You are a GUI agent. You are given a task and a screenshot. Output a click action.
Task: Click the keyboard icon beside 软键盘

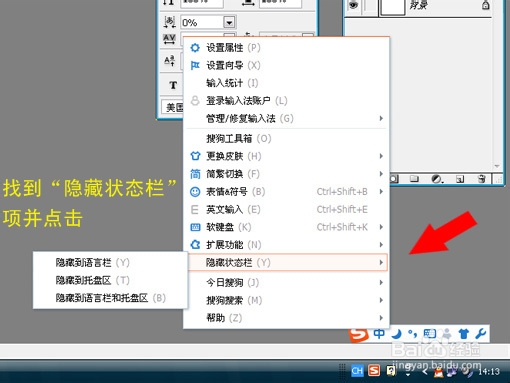click(x=195, y=227)
